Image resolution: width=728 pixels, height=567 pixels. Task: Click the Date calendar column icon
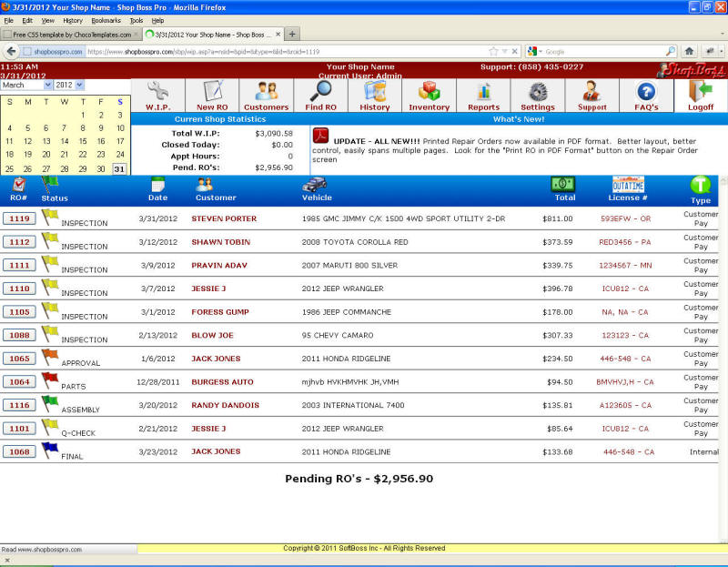[x=157, y=185]
